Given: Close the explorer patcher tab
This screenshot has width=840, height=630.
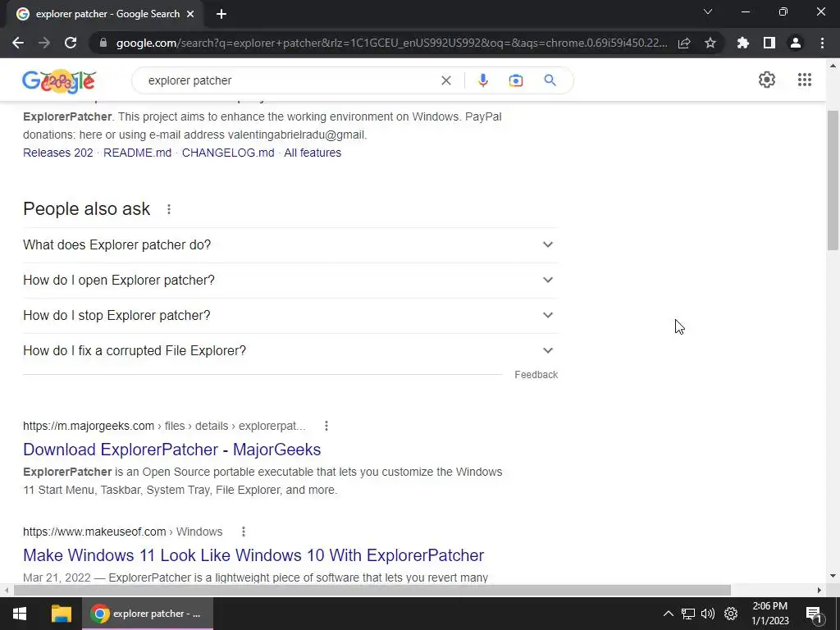Looking at the screenshot, I should point(190,15).
